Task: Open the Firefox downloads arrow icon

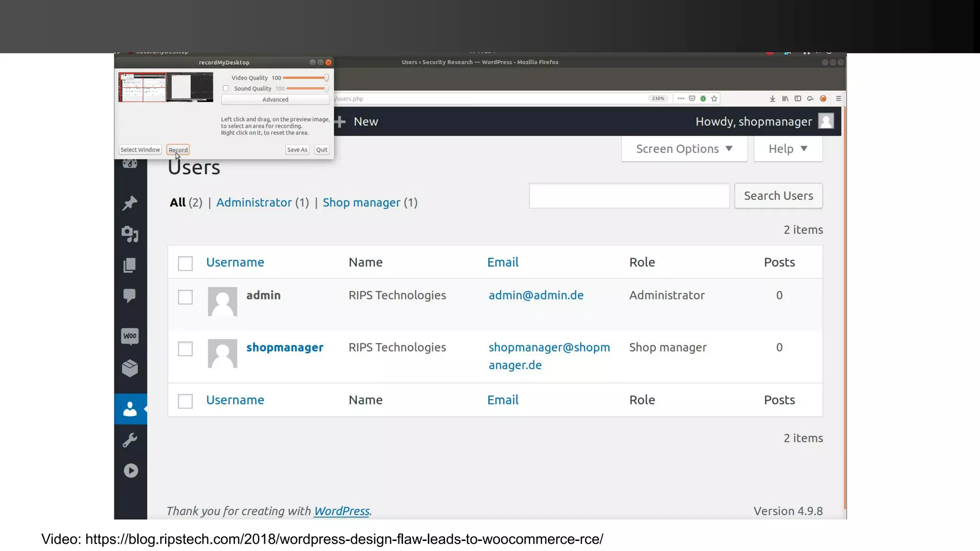Action: pyautogui.click(x=772, y=99)
